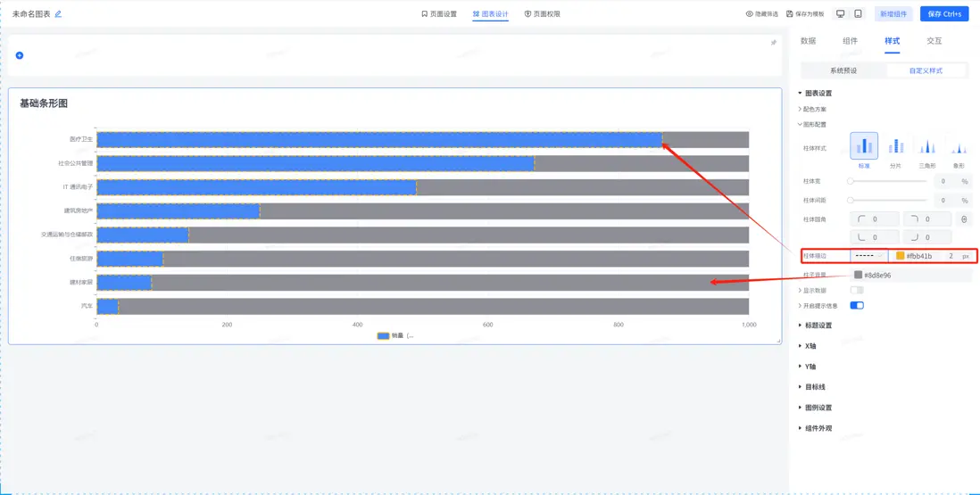Switch to mobile preview mode icon

[x=858, y=13]
